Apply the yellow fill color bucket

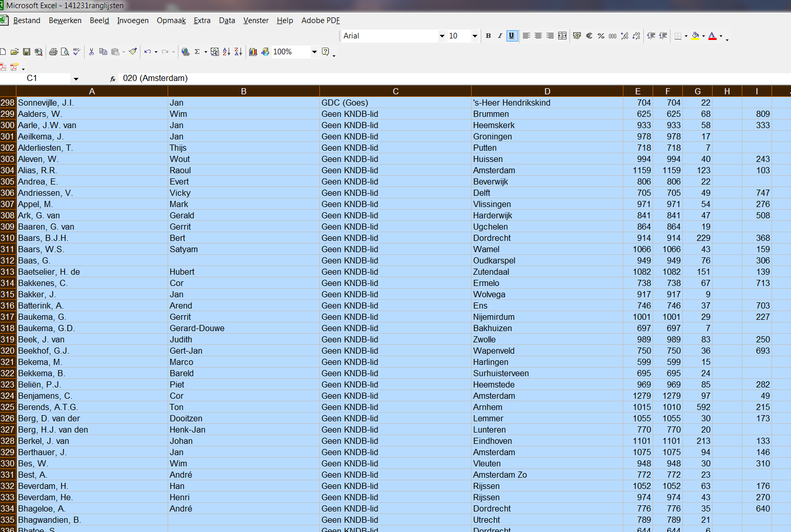695,36
